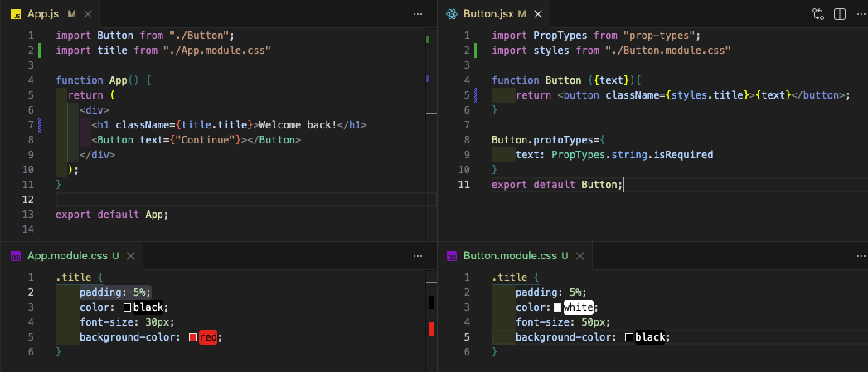Image resolution: width=868 pixels, height=372 pixels.
Task: Click "export default Button;" line
Action: coord(557,185)
